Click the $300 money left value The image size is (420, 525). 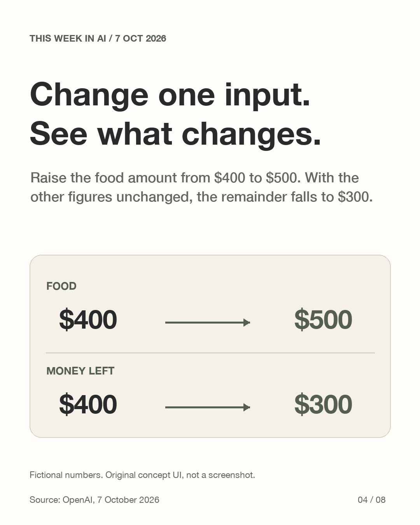pos(323,404)
